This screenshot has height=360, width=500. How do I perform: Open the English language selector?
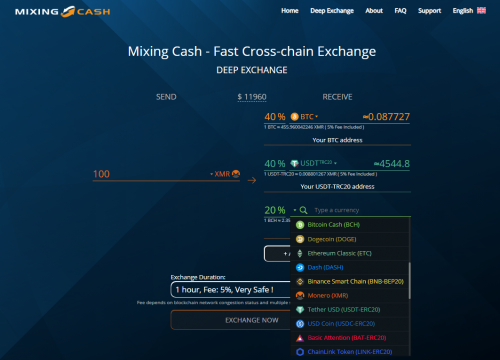(x=469, y=11)
